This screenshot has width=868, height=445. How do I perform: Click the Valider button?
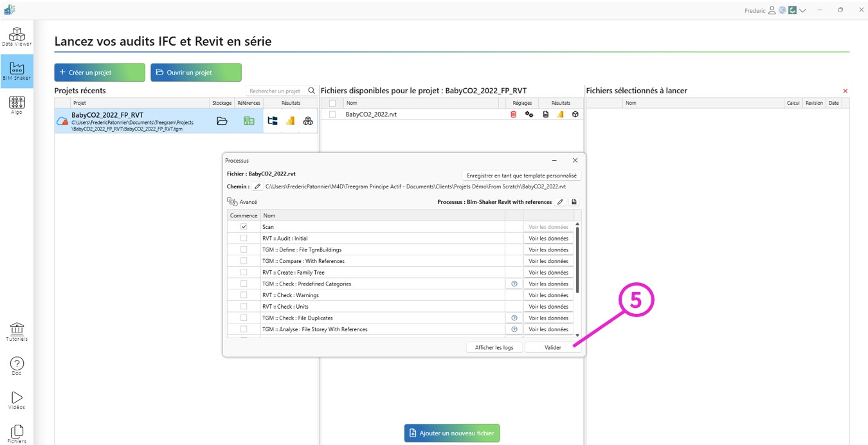552,347
